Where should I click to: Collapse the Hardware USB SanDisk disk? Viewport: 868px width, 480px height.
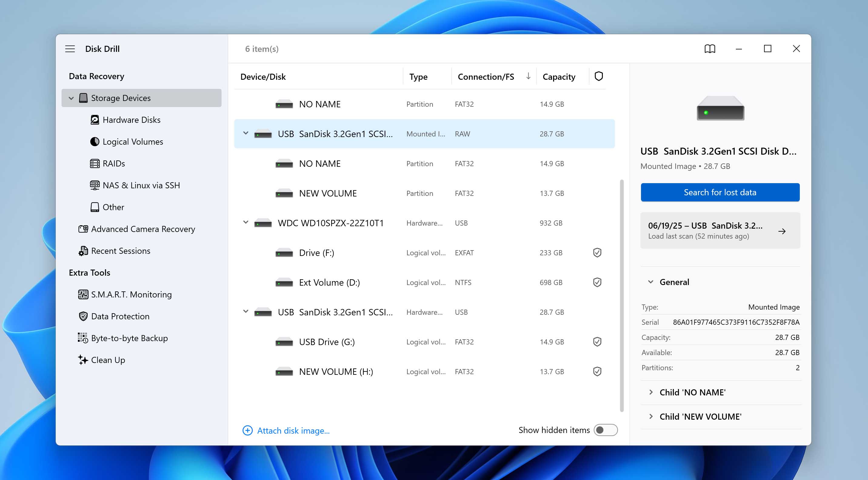(x=246, y=312)
